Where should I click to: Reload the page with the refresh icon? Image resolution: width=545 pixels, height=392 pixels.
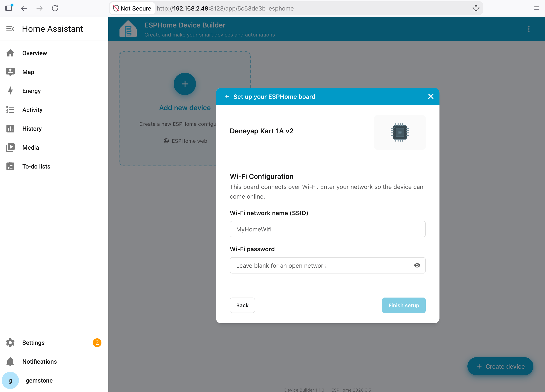coord(55,8)
